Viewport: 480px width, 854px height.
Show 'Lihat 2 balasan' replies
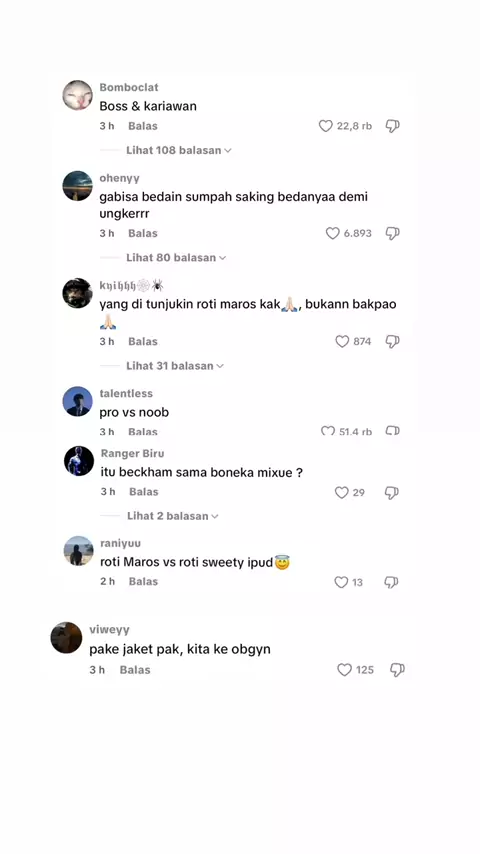point(173,516)
